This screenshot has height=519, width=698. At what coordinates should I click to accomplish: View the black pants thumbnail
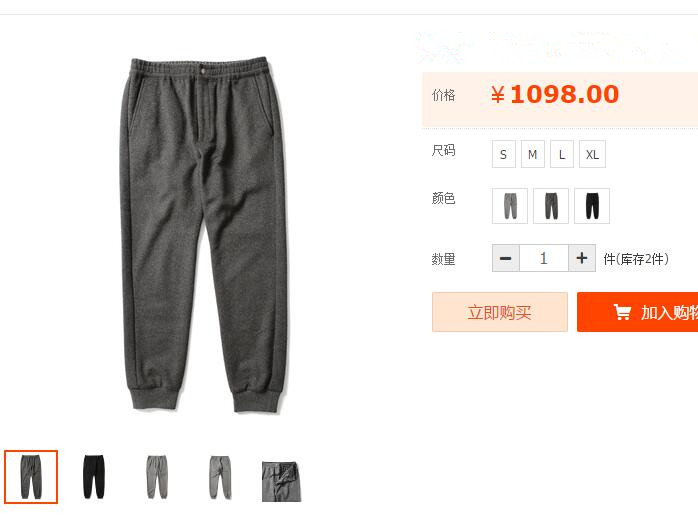pyautogui.click(x=94, y=477)
